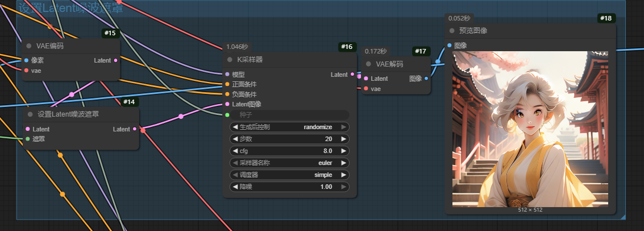Image resolution: width=644 pixels, height=231 pixels.
Task: Click the 负面条件 input port on K采样器
Action: (x=227, y=94)
